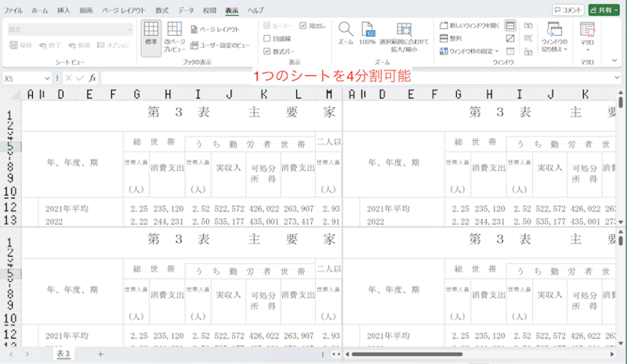Switch to the 数式 tab
Image resolution: width=627 pixels, height=364 pixels.
point(162,10)
